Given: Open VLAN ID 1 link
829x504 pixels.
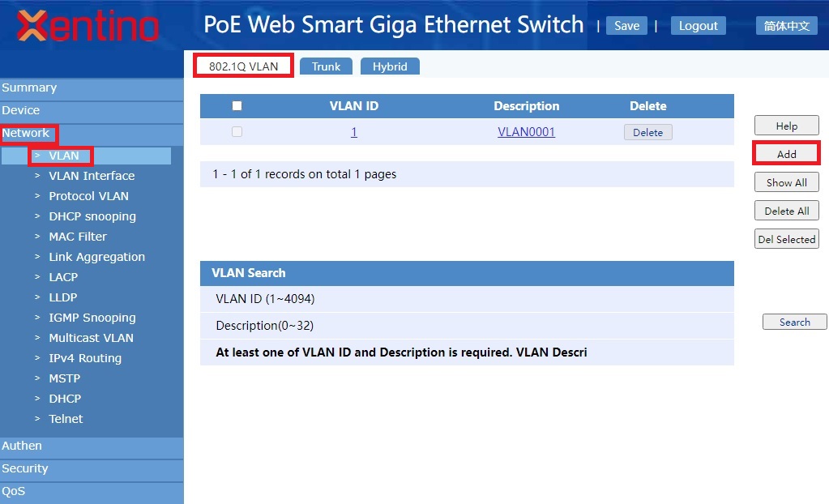Looking at the screenshot, I should tap(354, 132).
